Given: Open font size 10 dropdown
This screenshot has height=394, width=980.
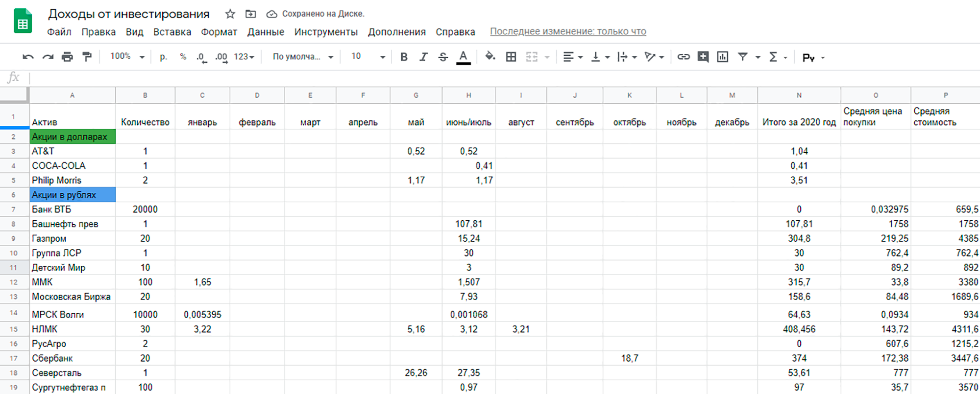Looking at the screenshot, I should (x=368, y=57).
